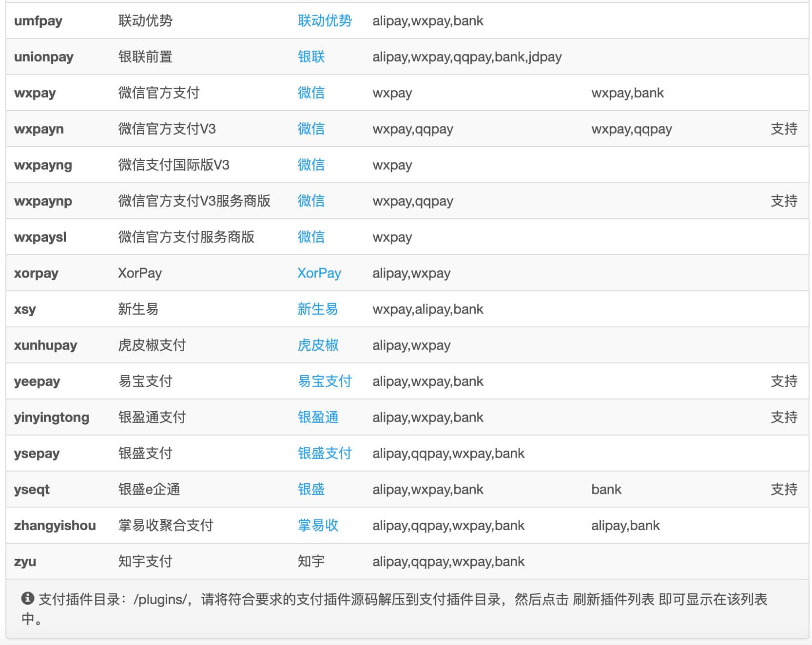Click the 支持 cell in yseqt row

point(784,489)
